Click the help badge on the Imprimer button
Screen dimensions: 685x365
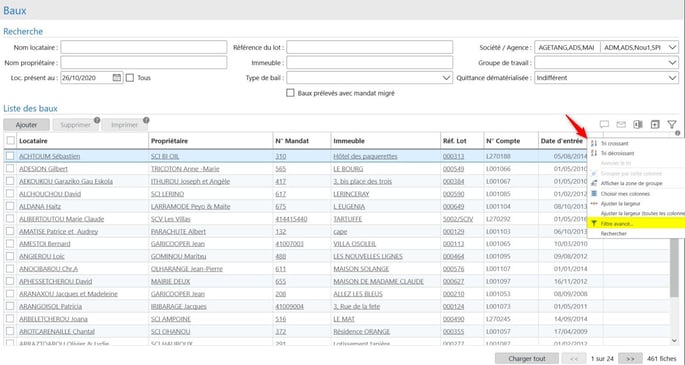[146, 120]
